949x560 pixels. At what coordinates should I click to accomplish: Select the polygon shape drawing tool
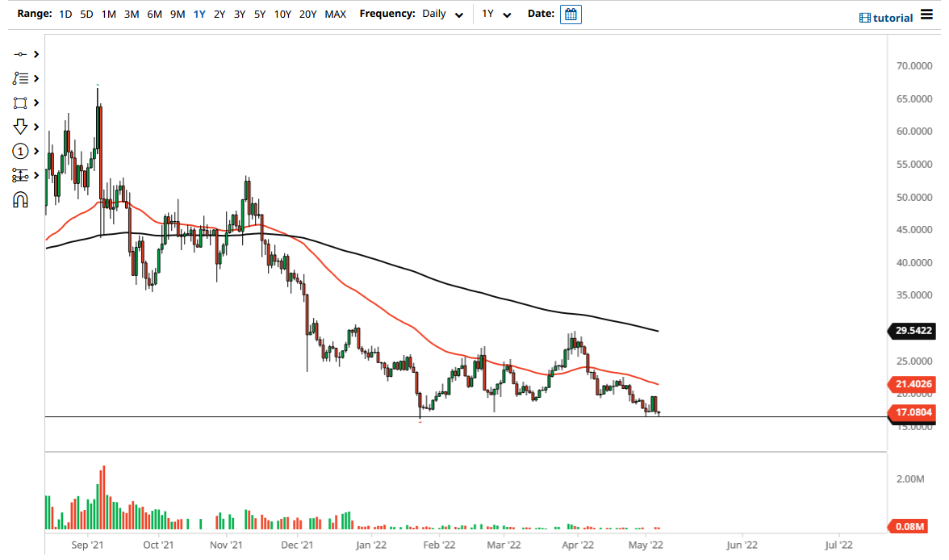coord(22,102)
